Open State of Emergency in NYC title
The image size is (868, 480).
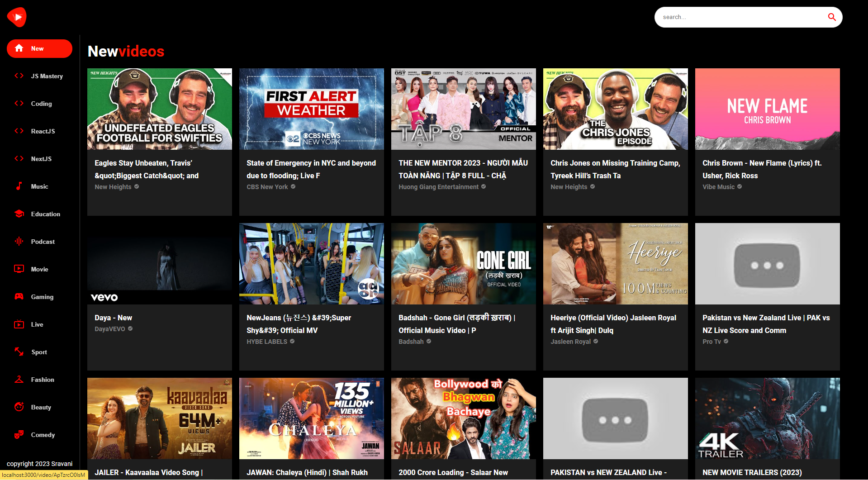pyautogui.click(x=311, y=169)
